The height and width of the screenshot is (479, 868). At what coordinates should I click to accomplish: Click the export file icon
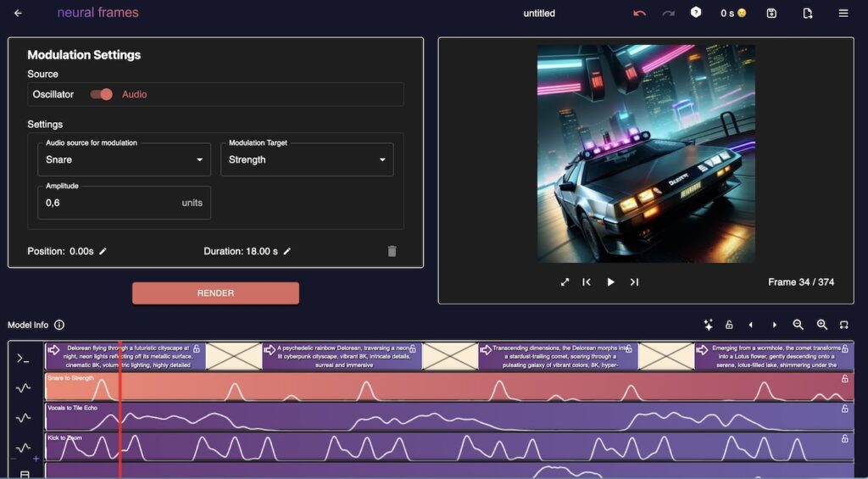pos(807,13)
